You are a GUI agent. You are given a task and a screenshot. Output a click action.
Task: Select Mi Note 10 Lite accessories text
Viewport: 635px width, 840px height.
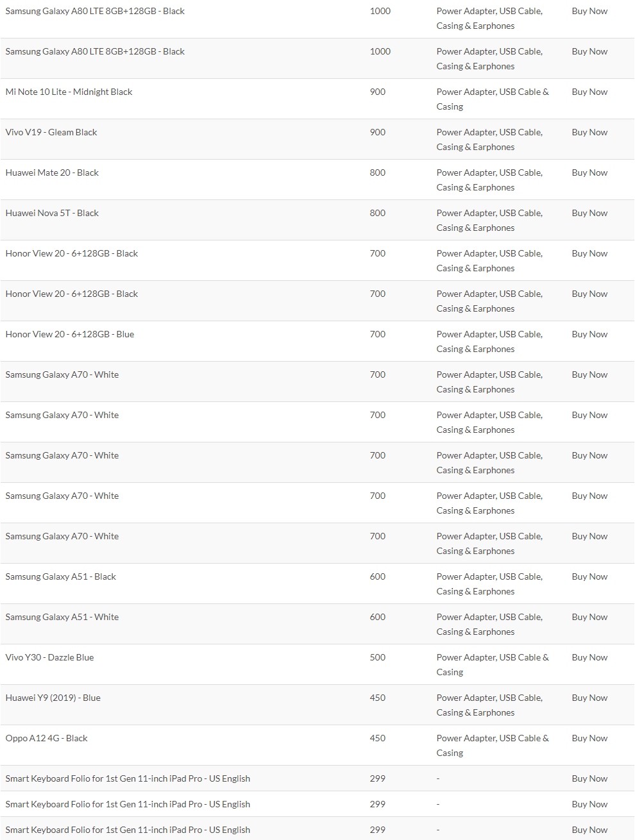(492, 99)
